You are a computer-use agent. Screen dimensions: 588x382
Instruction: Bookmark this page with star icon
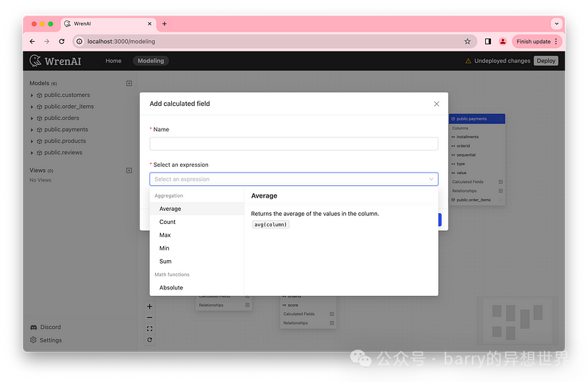(467, 42)
